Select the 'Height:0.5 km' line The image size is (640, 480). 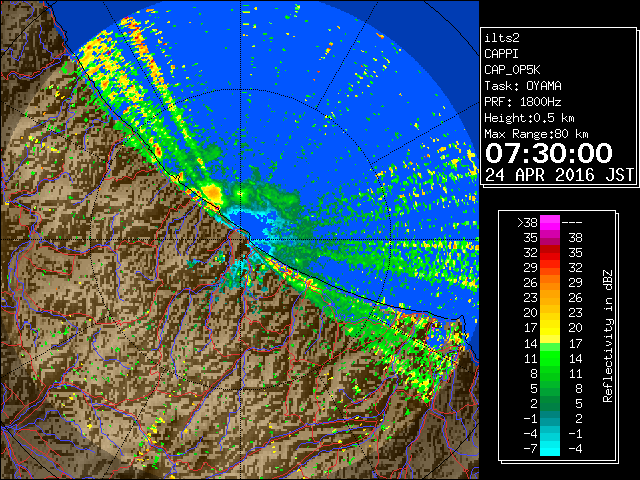tap(529, 118)
